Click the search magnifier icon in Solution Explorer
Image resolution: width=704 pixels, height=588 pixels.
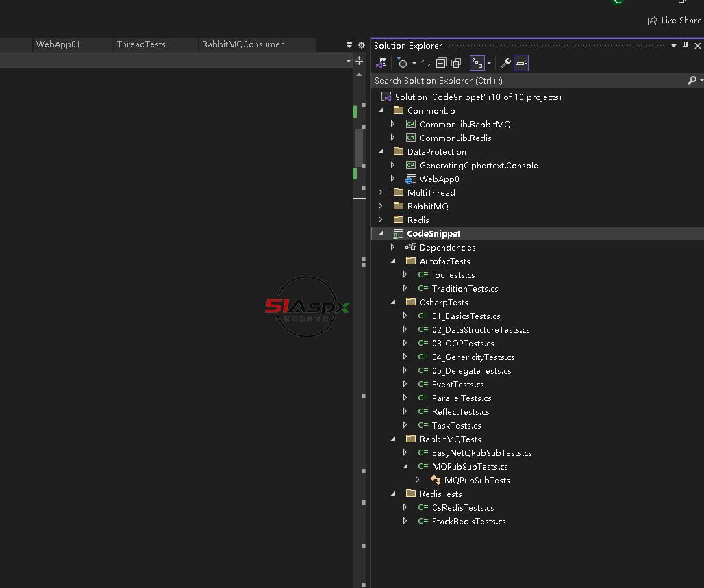(x=692, y=81)
